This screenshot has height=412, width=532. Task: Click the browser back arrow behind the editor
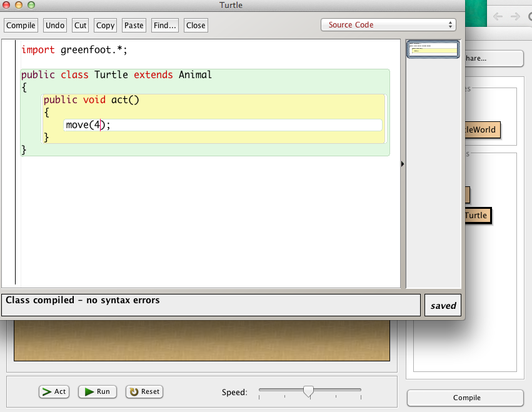point(498,16)
